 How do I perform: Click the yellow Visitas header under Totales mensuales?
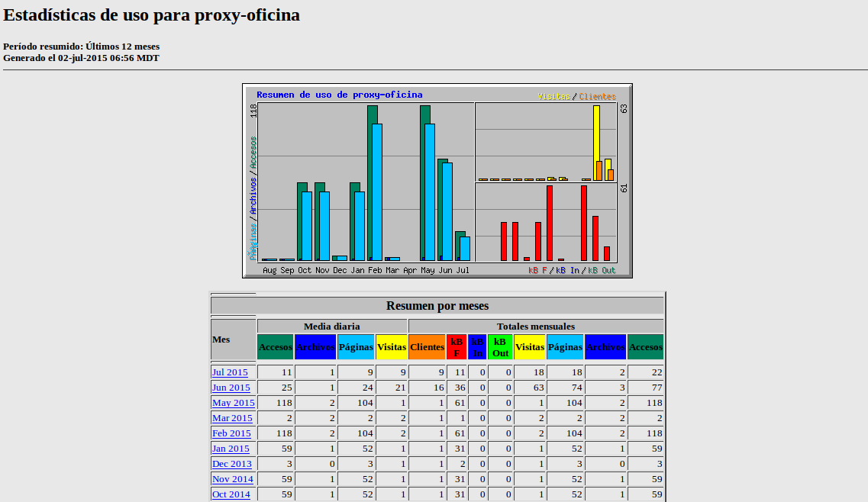(530, 347)
